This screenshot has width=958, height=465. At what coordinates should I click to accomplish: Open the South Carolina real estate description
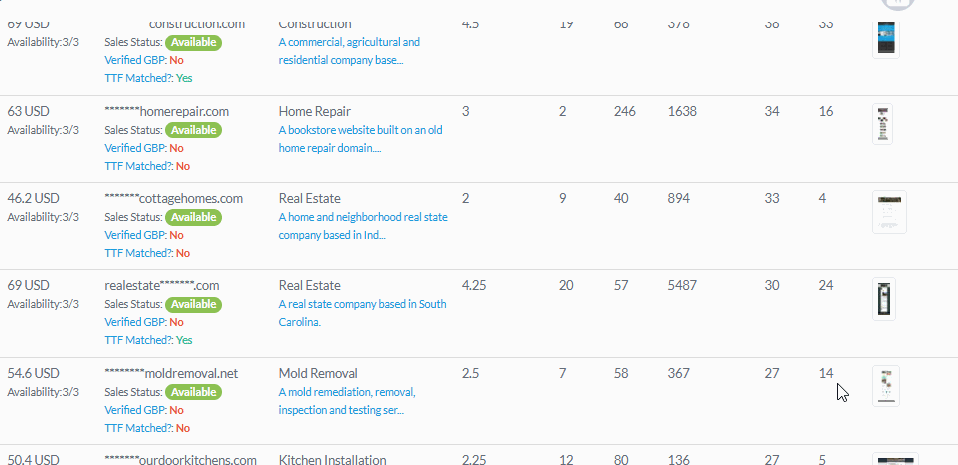[x=362, y=313]
